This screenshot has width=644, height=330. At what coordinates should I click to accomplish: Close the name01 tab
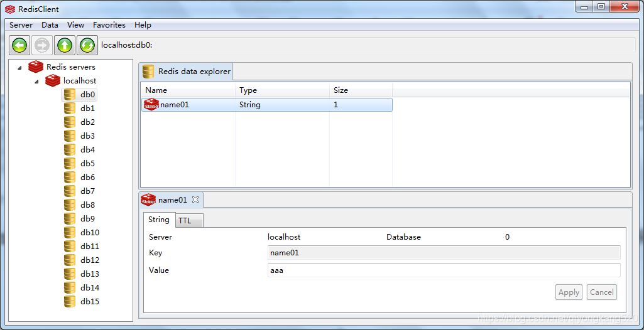coord(195,200)
